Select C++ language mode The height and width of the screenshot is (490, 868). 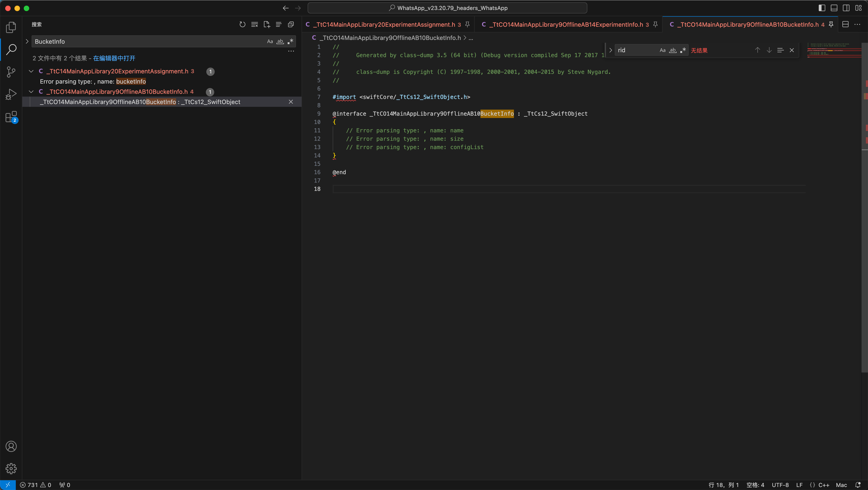(x=824, y=485)
